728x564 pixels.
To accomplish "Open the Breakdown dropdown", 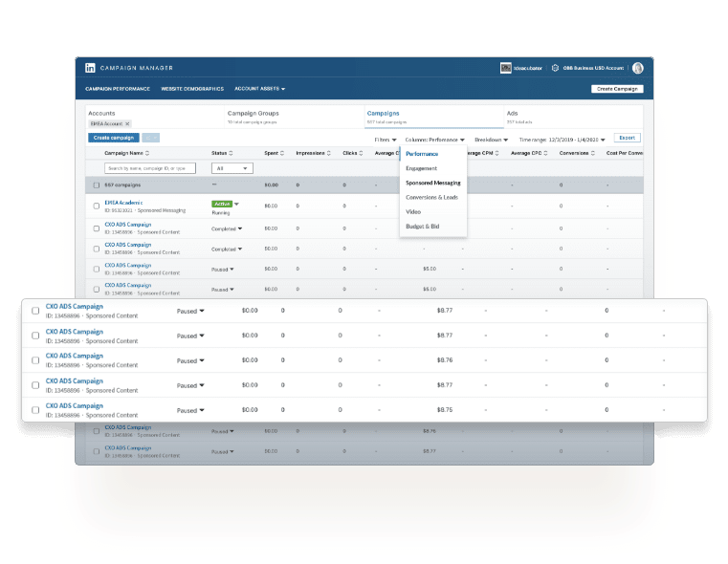I will tap(491, 140).
